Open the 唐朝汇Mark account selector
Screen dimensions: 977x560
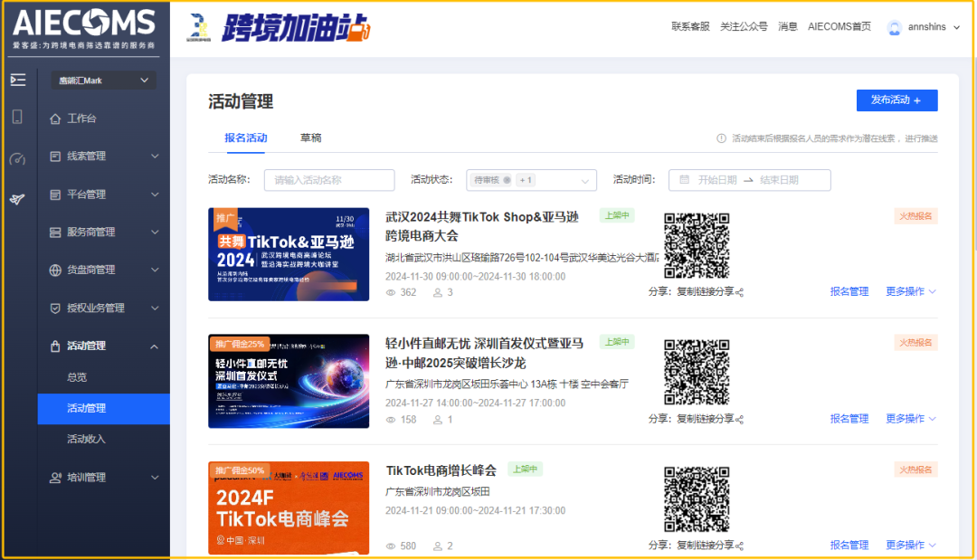click(102, 81)
